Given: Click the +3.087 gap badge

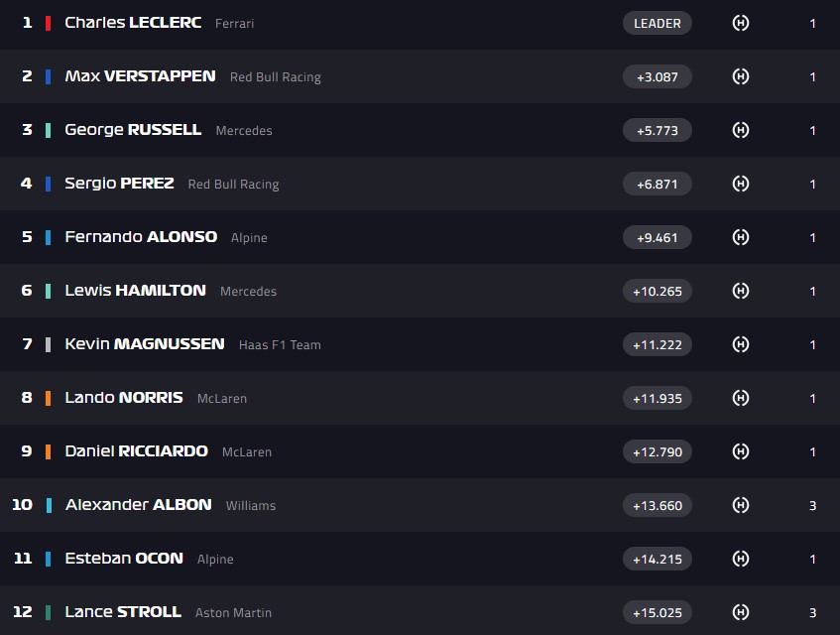Looking at the screenshot, I should pyautogui.click(x=657, y=76).
